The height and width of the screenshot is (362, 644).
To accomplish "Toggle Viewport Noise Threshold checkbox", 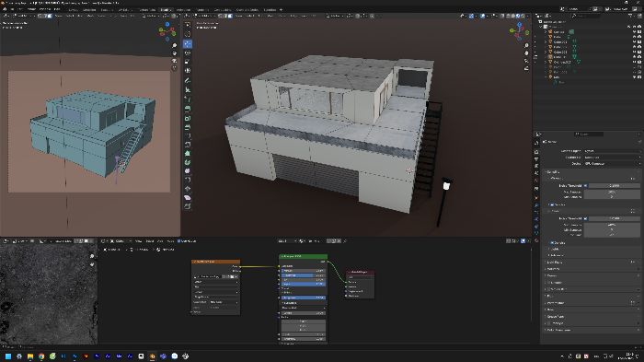I will point(585,185).
